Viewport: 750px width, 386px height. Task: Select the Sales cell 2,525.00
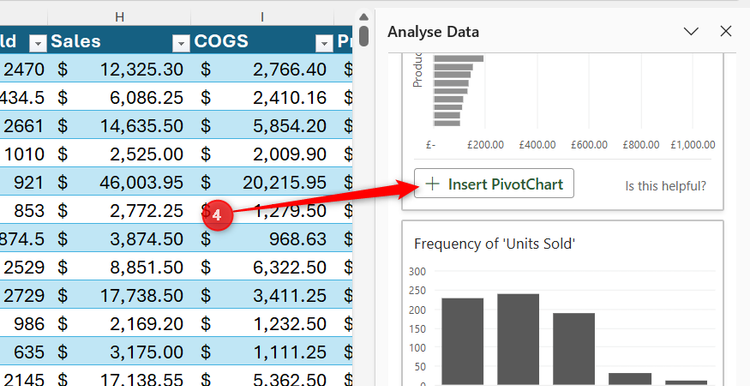click(119, 154)
